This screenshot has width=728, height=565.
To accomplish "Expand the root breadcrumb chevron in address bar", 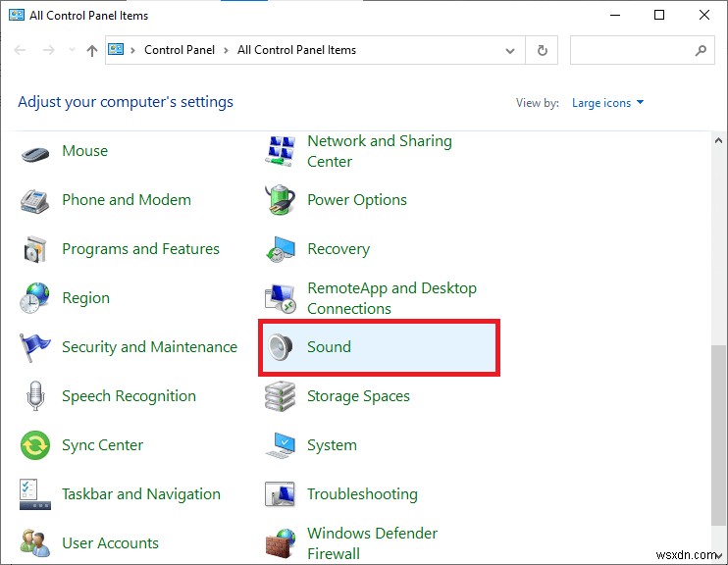I will pyautogui.click(x=132, y=50).
